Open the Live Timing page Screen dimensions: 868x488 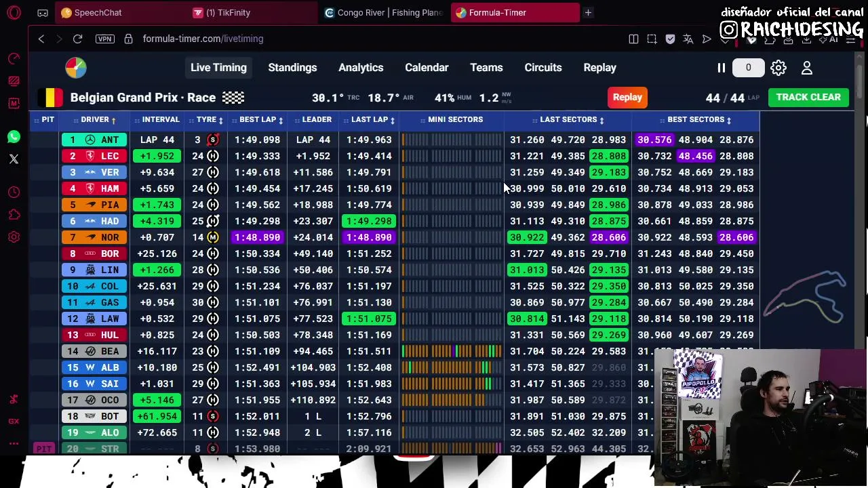coord(218,68)
